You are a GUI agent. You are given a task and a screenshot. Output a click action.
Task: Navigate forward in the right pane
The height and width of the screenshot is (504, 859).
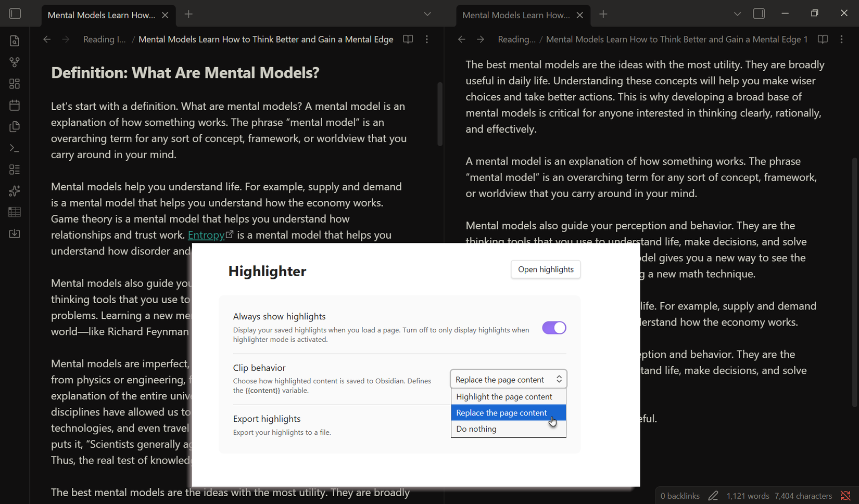pos(481,40)
